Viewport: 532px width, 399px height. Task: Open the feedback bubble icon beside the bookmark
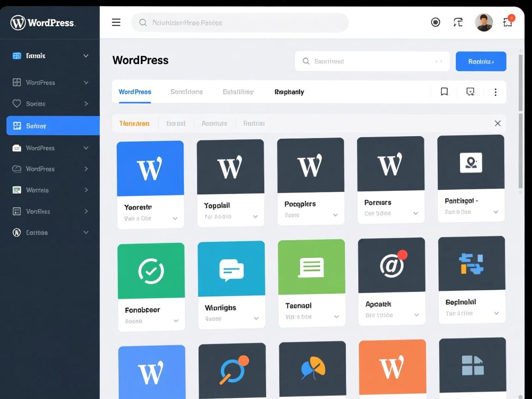[x=470, y=91]
